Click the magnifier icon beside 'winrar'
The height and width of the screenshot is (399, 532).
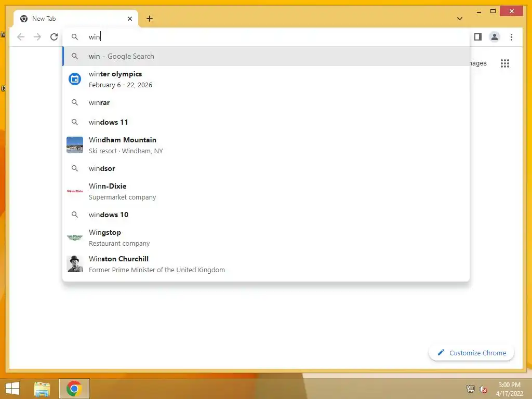tap(75, 102)
